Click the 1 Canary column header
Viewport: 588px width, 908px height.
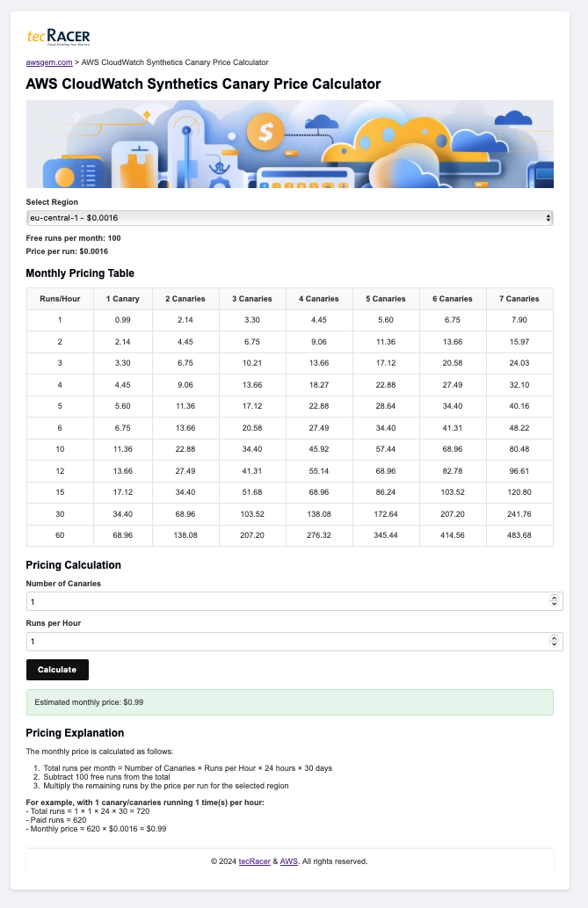click(123, 299)
